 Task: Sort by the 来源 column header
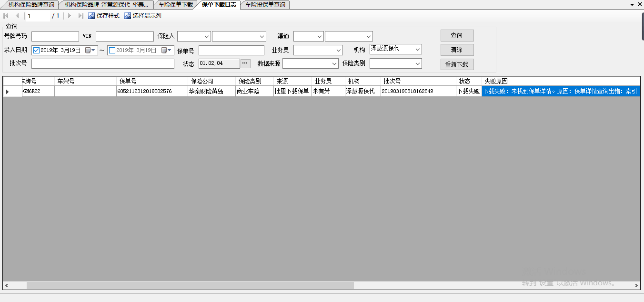tap(292, 81)
